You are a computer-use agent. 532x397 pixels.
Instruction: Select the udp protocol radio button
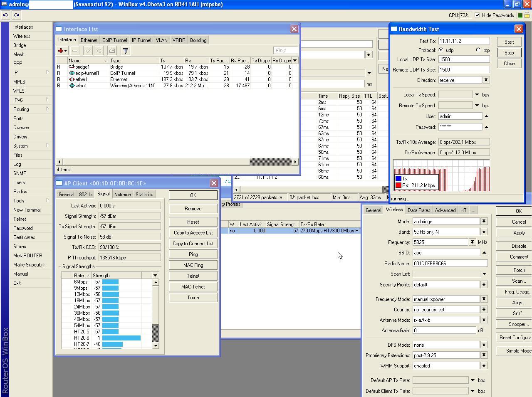tap(441, 50)
